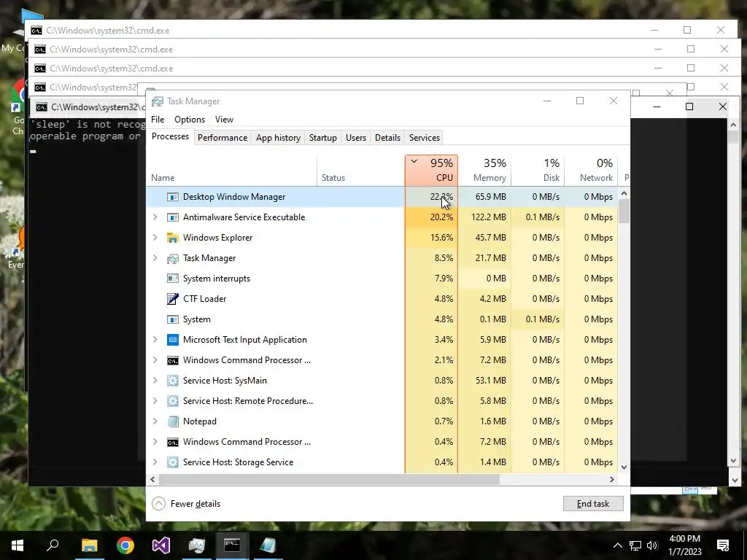This screenshot has height=560, width=747.
Task: Switch to the Performance tab
Action: point(222,138)
